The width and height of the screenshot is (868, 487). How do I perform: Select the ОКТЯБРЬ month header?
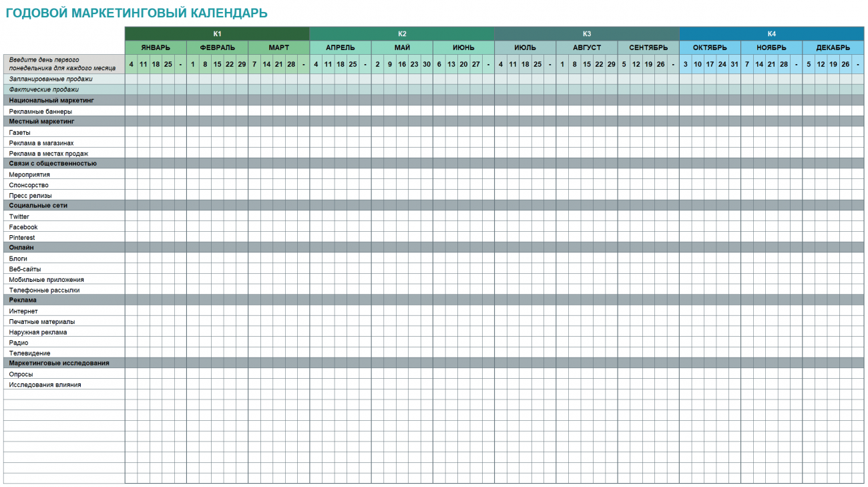(710, 47)
